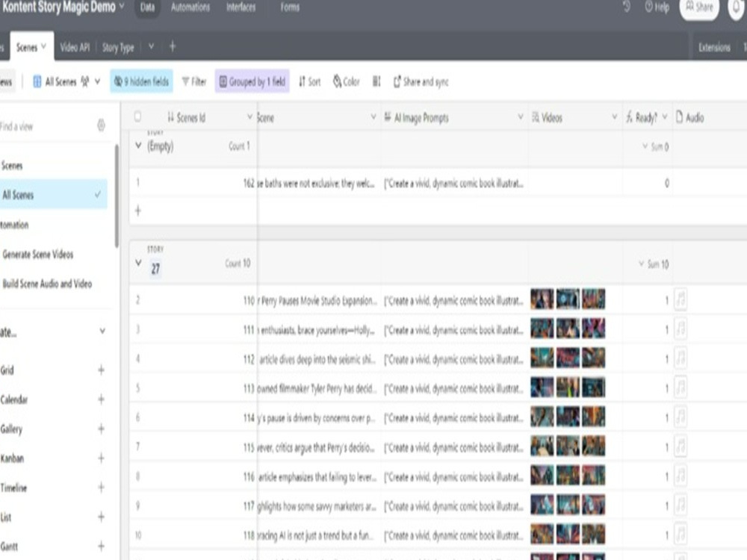
Task: Open the audio file icon in row 112
Action: coord(681,358)
